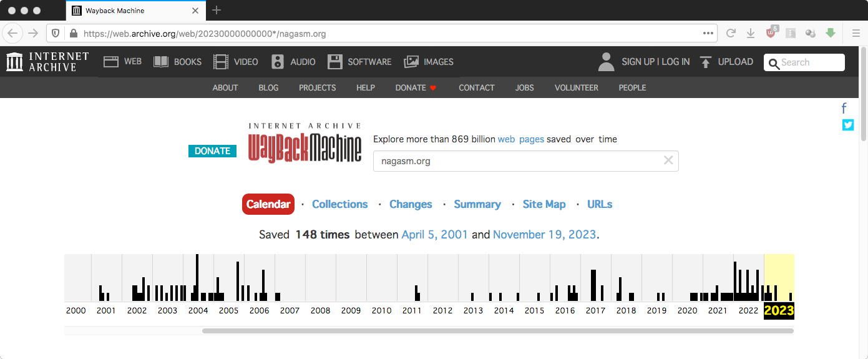
Task: Share page via Facebook icon
Action: (x=844, y=109)
